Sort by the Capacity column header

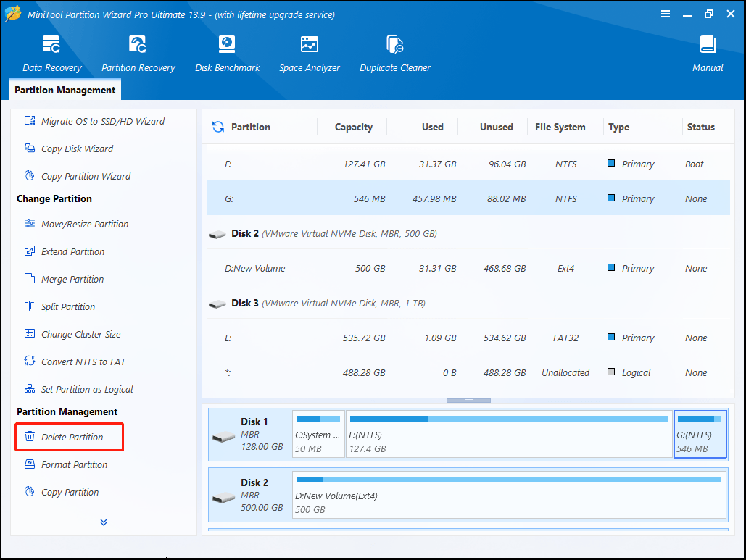tap(354, 127)
